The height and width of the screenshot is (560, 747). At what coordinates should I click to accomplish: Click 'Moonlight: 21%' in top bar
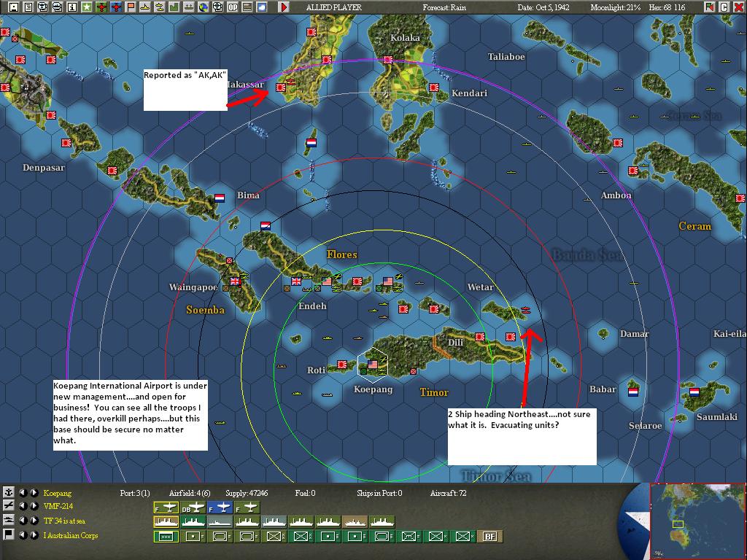click(616, 7)
